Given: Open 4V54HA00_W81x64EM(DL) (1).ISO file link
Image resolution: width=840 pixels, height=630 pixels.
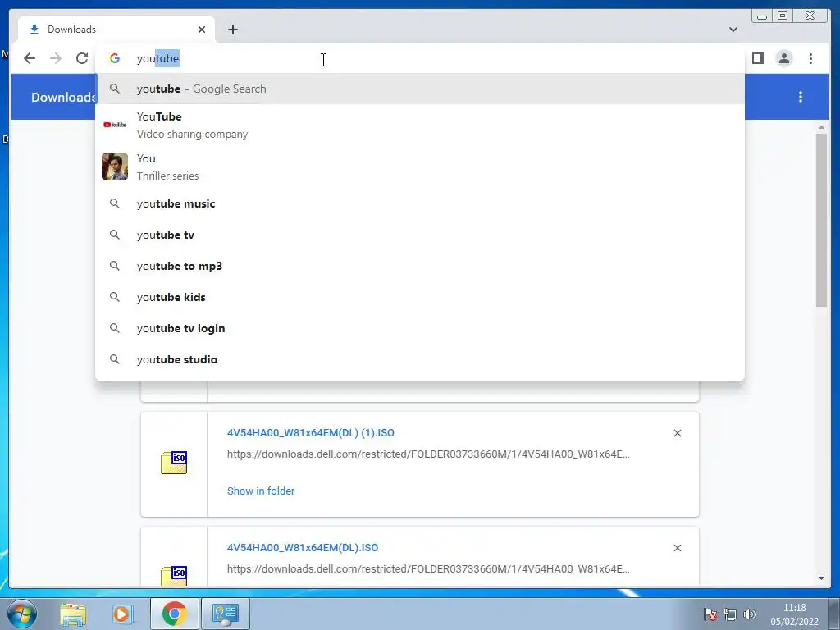Looking at the screenshot, I should click(x=311, y=433).
